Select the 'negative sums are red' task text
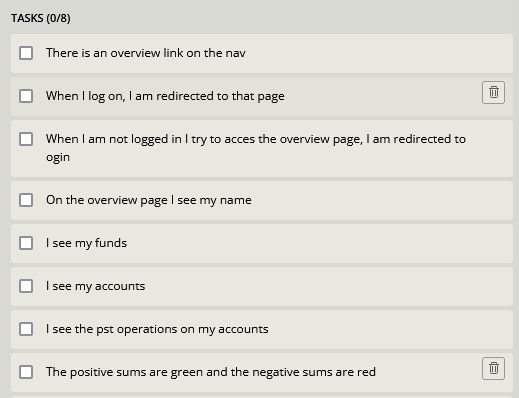The image size is (519, 398). [211, 372]
